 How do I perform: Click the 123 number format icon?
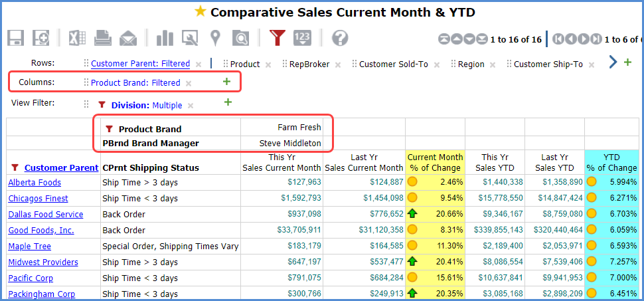coord(302,38)
